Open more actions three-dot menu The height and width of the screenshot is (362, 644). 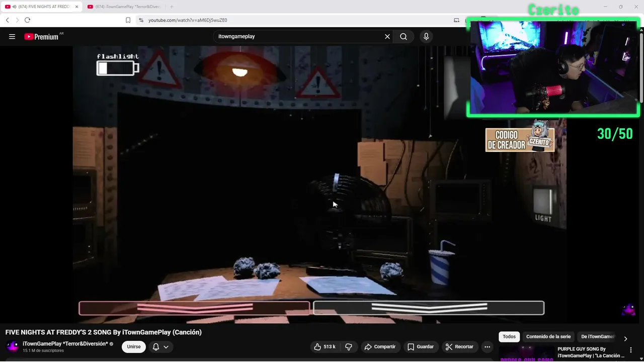click(487, 347)
